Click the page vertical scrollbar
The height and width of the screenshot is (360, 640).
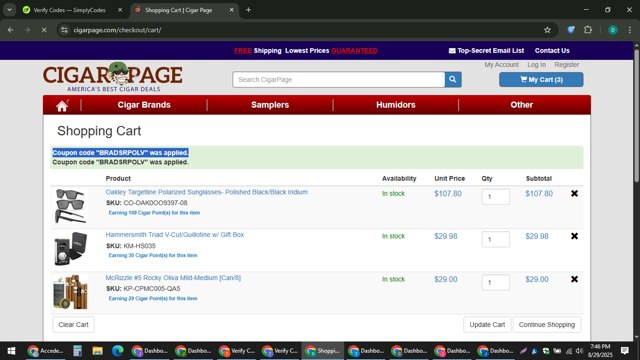[x=636, y=116]
